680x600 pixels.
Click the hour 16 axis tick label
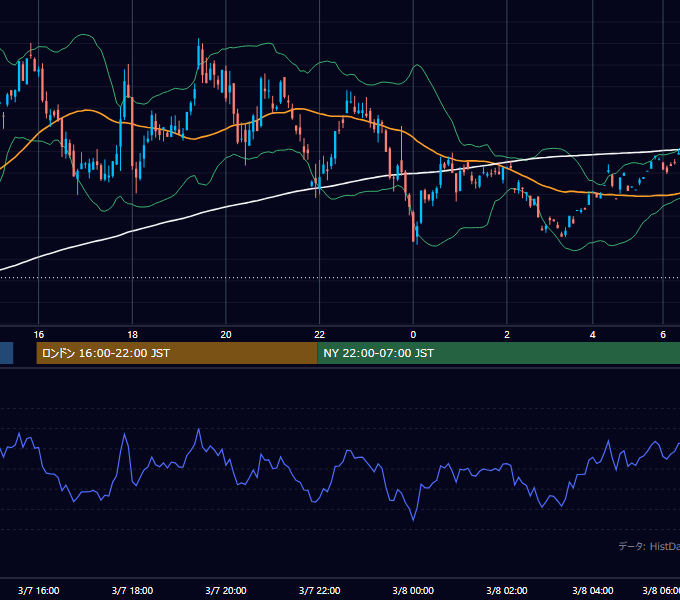(39, 335)
